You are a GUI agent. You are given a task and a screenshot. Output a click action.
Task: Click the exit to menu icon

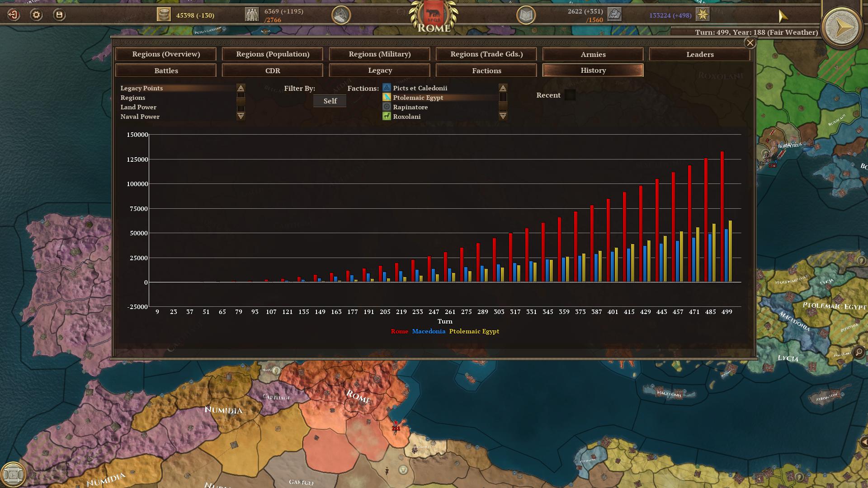point(14,15)
